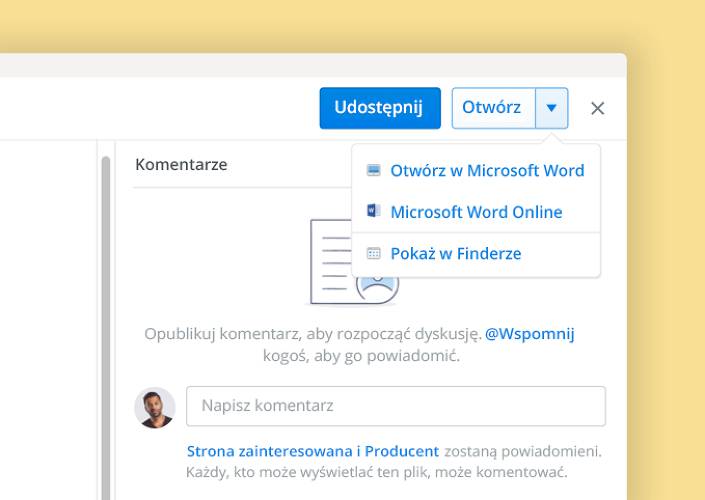This screenshot has height=500, width=705.
Task: Click the desktop app icon beside Otwórz w Microsoft Word
Action: [374, 170]
